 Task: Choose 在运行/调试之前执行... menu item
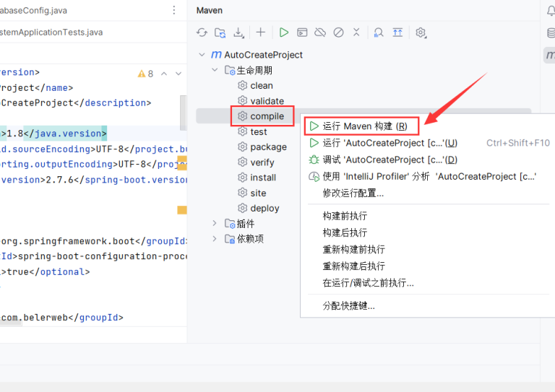(429, 283)
